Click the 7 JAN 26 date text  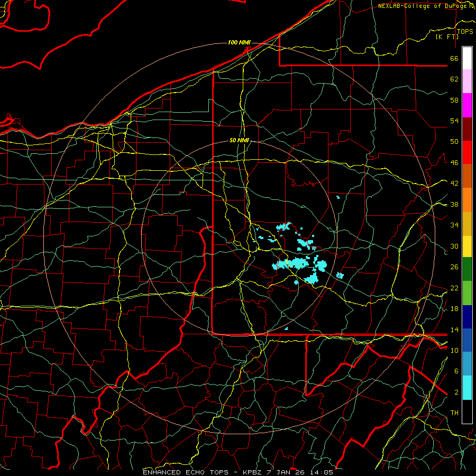point(286,472)
